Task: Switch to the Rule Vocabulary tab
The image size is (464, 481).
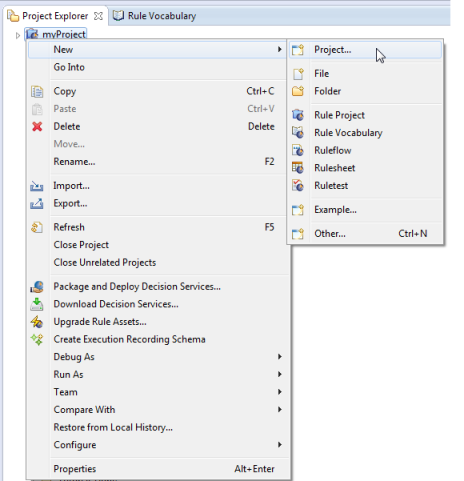Action: 154,16
